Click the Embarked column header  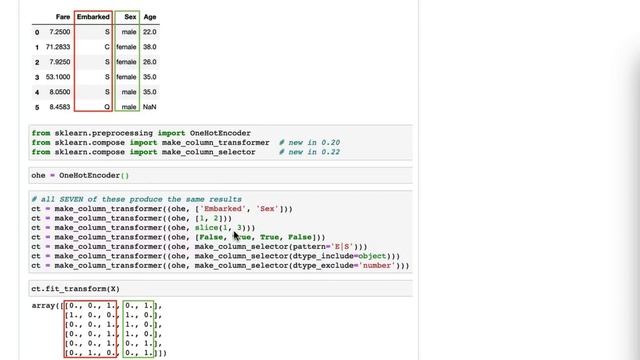[x=93, y=17]
